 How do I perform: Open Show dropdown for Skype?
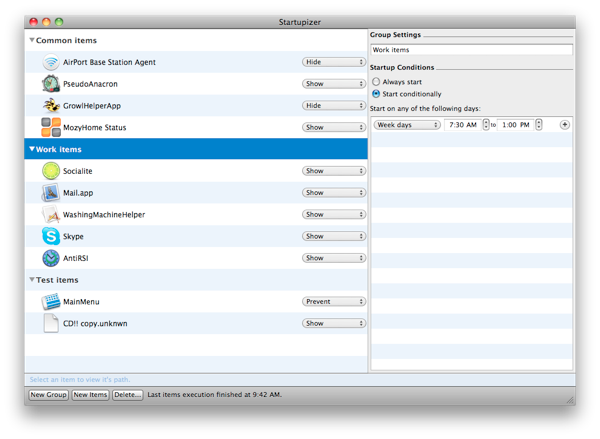point(334,236)
